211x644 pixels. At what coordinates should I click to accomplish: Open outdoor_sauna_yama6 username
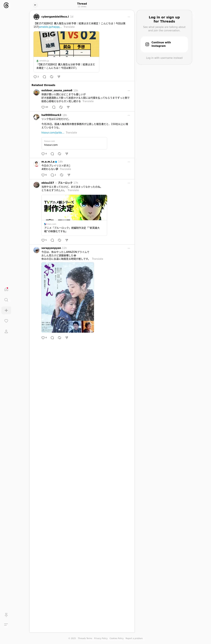point(57,90)
